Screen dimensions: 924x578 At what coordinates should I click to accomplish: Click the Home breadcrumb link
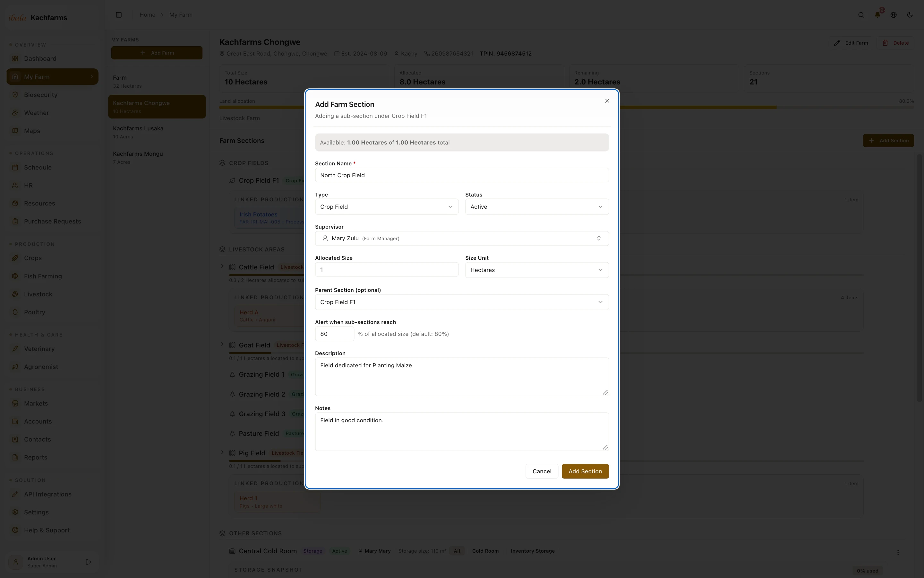click(147, 15)
